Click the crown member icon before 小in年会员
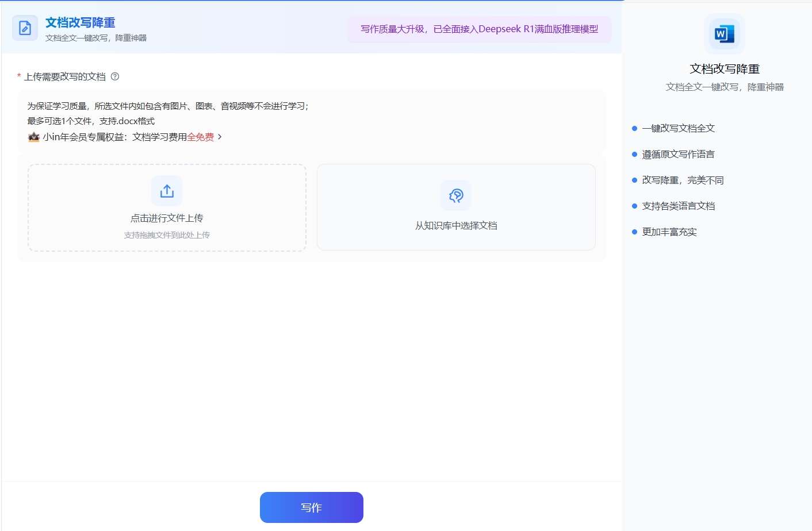812x531 pixels. point(34,137)
